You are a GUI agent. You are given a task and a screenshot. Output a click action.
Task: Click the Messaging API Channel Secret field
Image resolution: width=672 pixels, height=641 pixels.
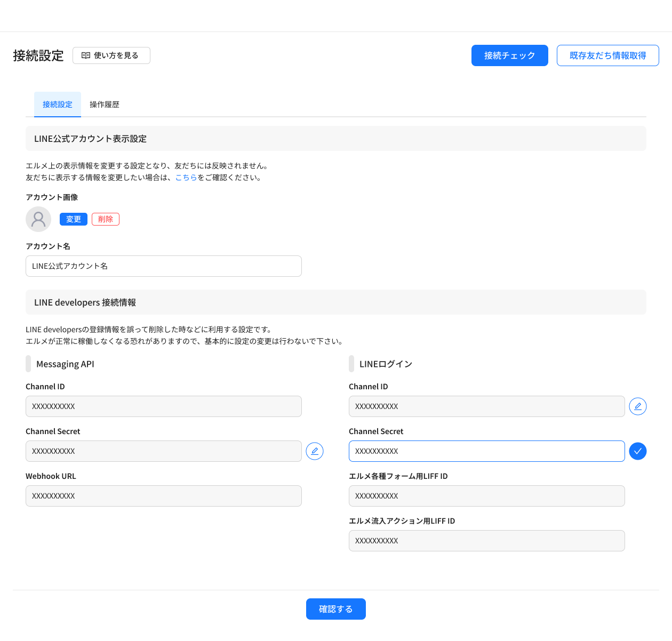164,451
